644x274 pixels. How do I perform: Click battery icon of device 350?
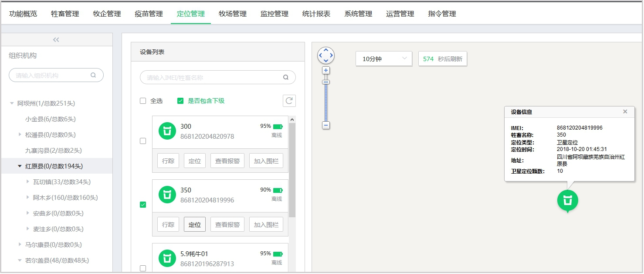[x=278, y=190]
